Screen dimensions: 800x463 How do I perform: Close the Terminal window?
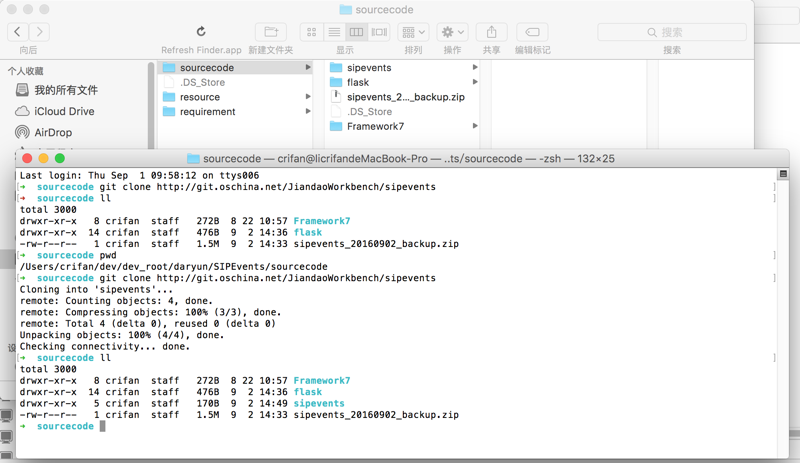click(28, 159)
